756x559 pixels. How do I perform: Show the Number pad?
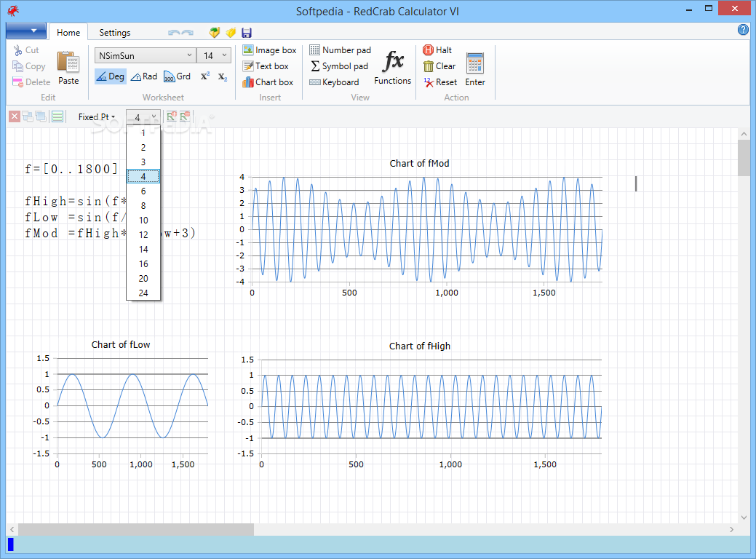pyautogui.click(x=340, y=50)
